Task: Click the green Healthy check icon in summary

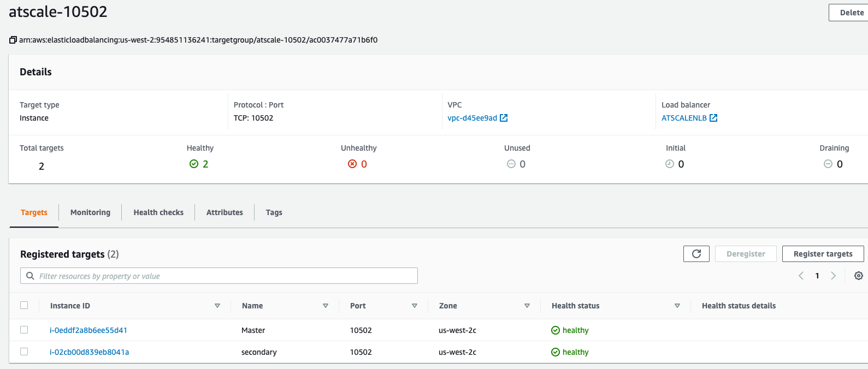Action: 194,164
